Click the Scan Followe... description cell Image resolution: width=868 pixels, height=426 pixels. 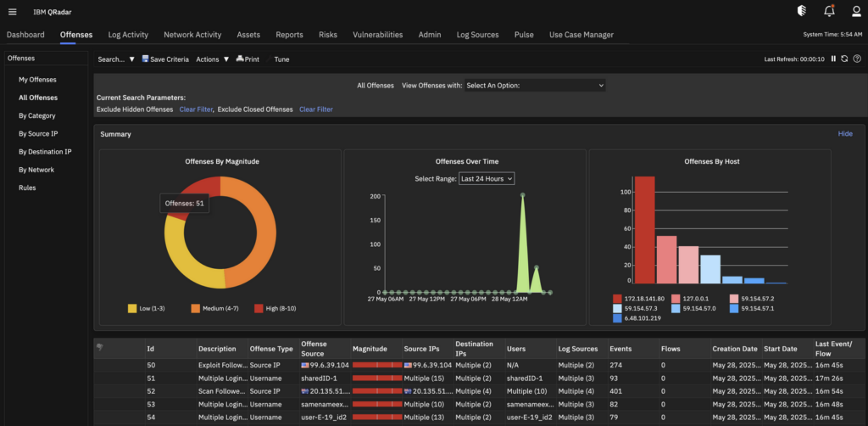click(x=221, y=391)
